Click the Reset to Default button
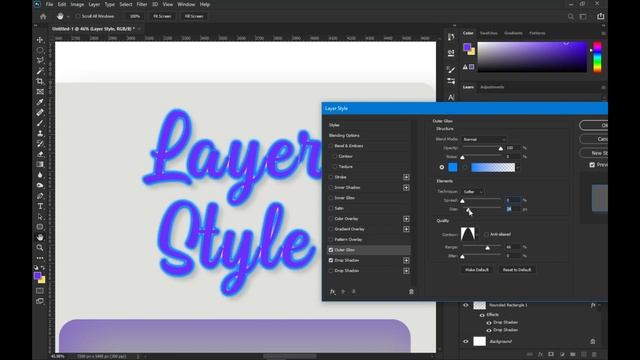 [x=517, y=270]
